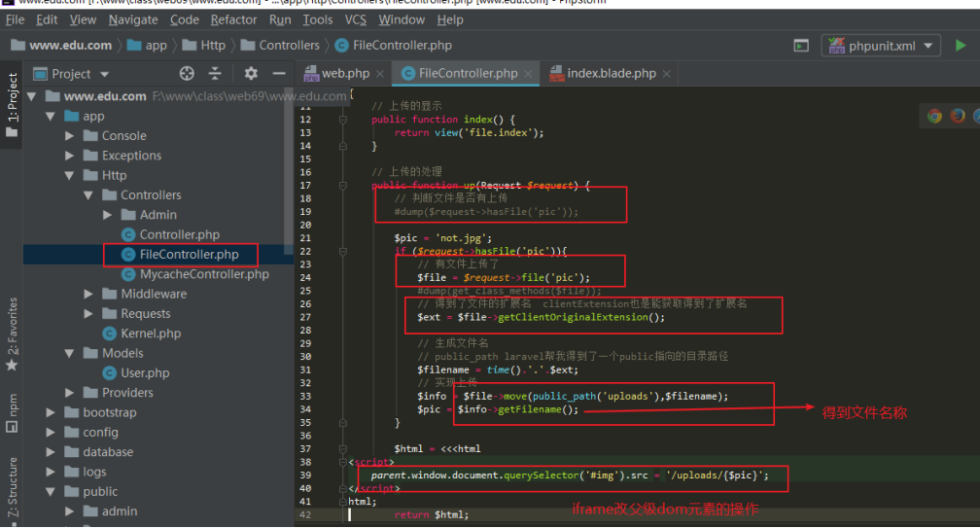The width and height of the screenshot is (980, 528).
Task: Expand the bootstrap folder arrow
Action: click(51, 412)
